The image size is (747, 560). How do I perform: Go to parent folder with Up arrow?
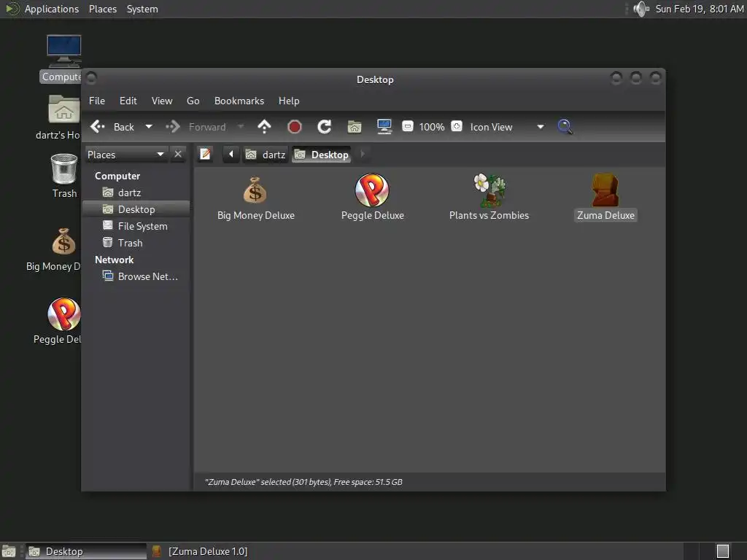click(264, 127)
